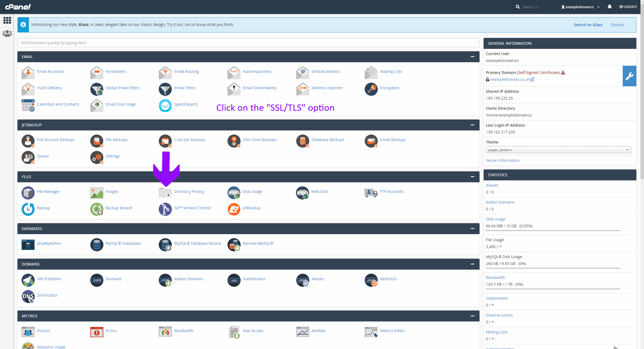Collapse the DATABASES section
The height and width of the screenshot is (349, 644).
tap(472, 229)
